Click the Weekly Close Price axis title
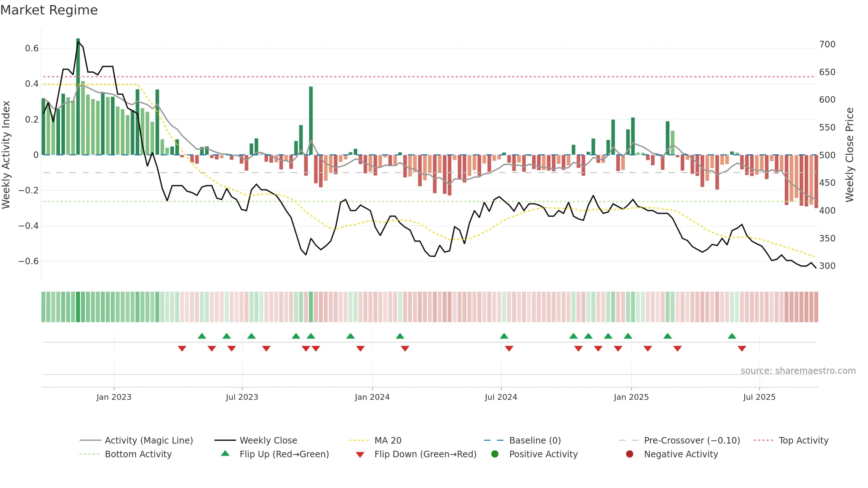The image size is (868, 488). click(x=850, y=155)
